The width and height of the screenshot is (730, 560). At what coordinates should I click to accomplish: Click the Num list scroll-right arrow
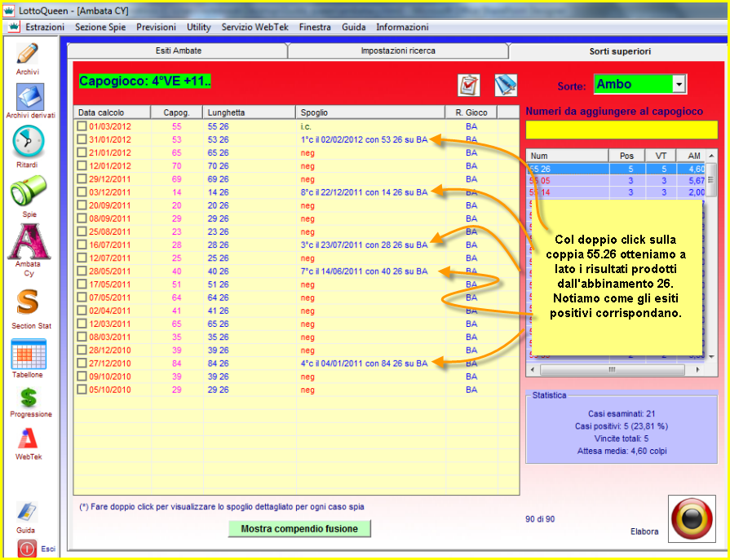coord(697,370)
